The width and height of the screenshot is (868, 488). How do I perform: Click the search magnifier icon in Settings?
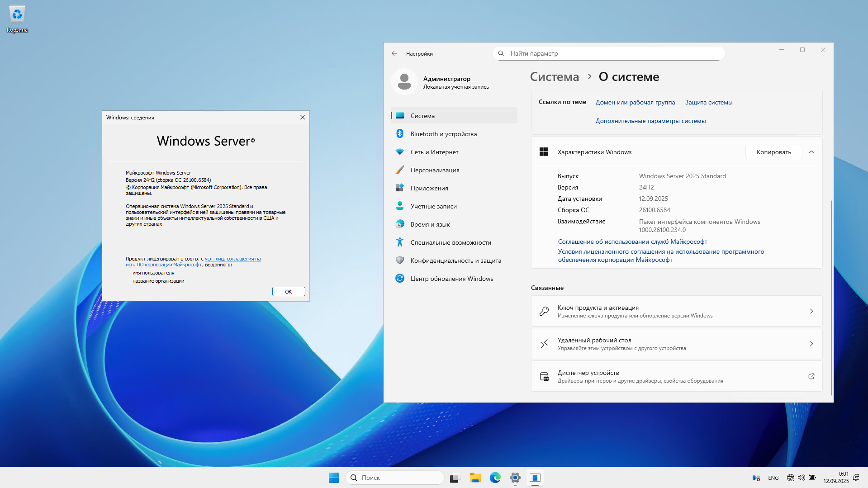(501, 53)
